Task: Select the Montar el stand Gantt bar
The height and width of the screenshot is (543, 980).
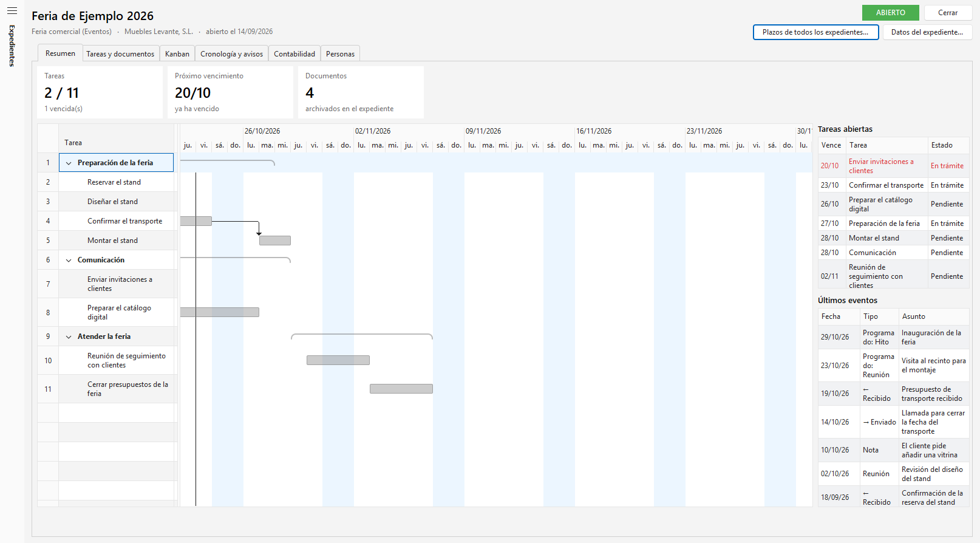Action: [275, 241]
